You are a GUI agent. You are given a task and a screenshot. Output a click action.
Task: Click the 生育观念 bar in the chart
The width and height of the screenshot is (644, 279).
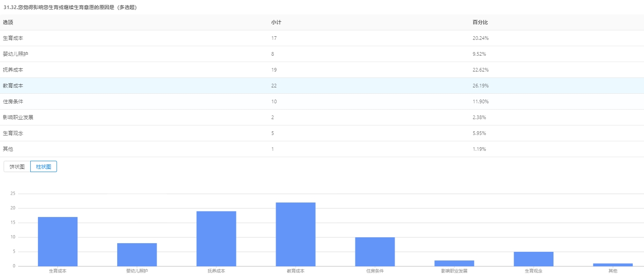533,259
